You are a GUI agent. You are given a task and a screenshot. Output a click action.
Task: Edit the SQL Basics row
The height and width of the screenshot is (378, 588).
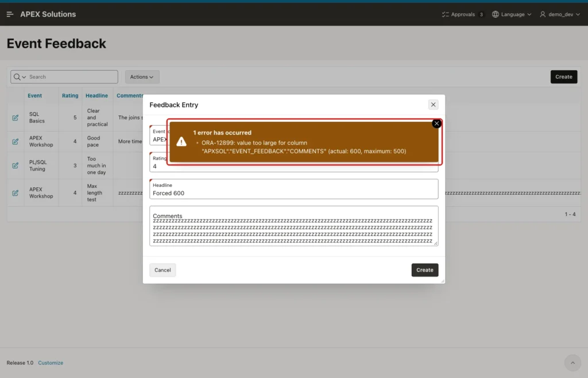(x=16, y=118)
